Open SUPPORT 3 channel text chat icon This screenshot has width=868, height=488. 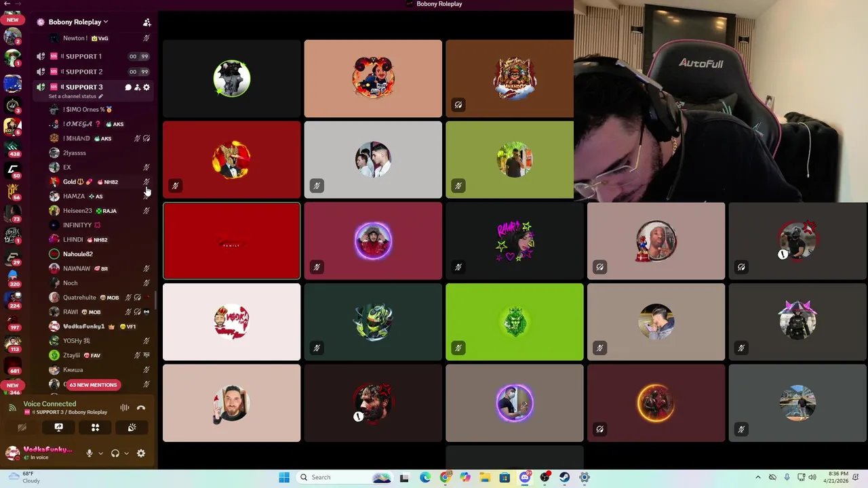pos(127,87)
